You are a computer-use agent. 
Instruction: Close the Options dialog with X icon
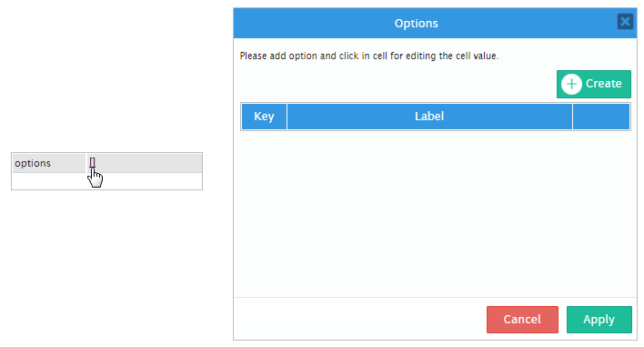click(x=625, y=21)
